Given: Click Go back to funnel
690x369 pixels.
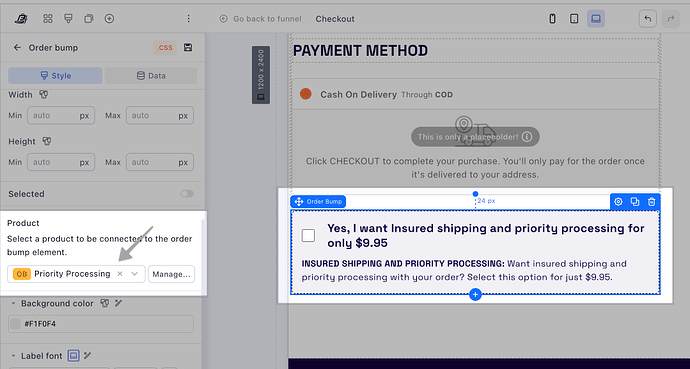Looking at the screenshot, I should (x=261, y=19).
